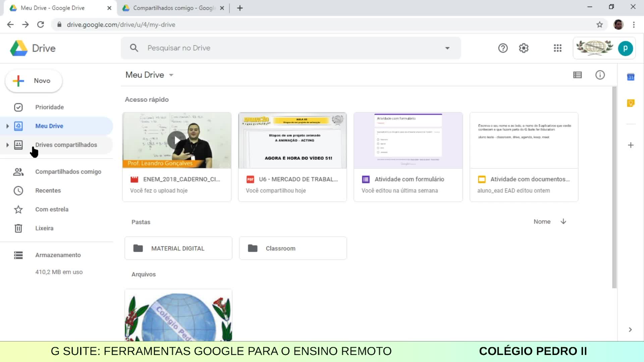Open Drives compartilhados in sidebar

66,145
